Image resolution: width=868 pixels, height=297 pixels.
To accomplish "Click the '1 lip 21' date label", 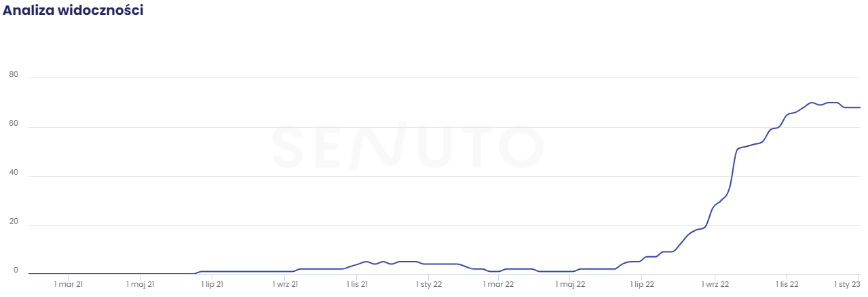I will 212,285.
